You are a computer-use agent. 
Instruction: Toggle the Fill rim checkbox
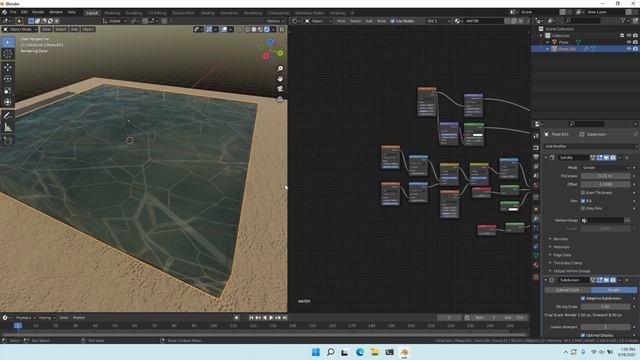583,201
